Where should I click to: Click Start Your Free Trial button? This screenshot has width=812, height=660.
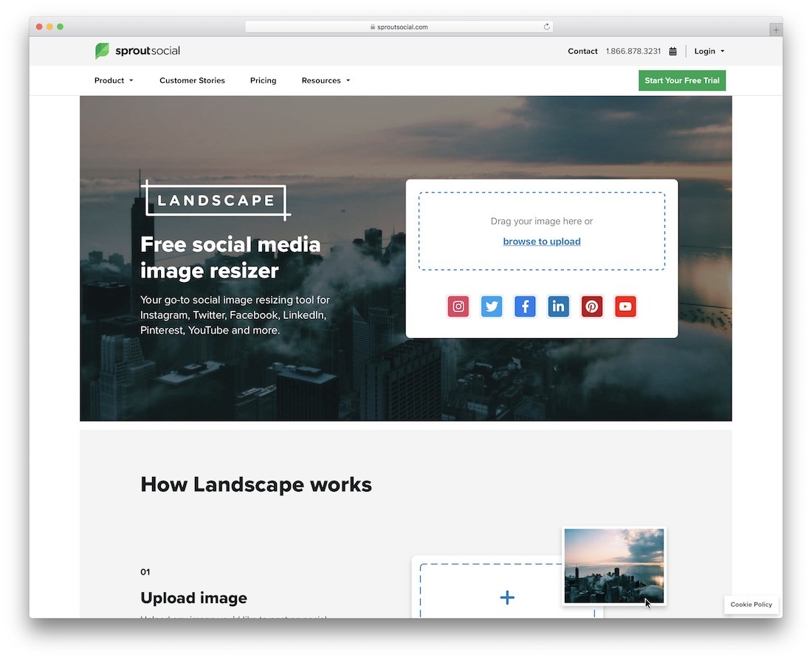[682, 80]
